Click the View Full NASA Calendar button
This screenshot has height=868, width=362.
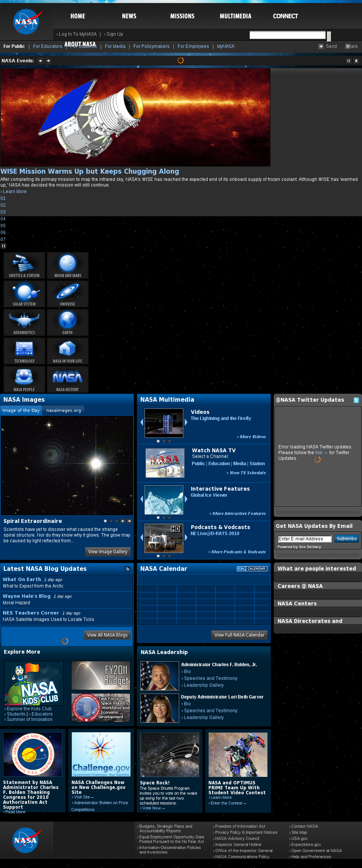coord(239,635)
